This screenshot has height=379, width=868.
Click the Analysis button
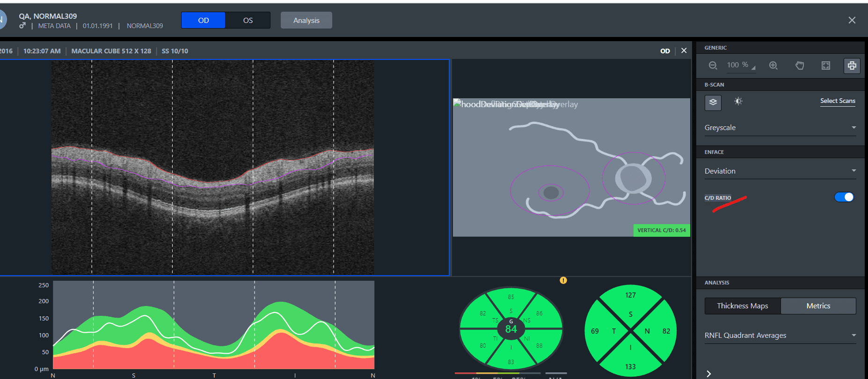click(306, 20)
